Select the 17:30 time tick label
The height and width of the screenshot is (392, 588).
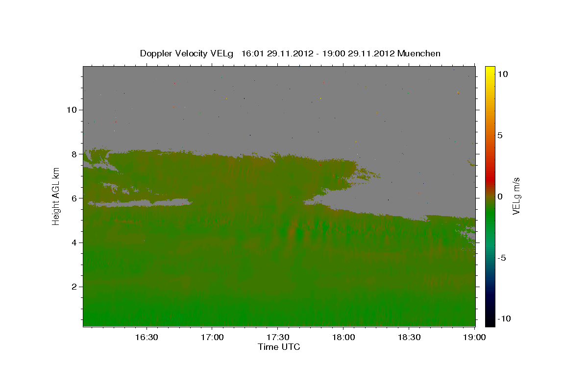click(x=277, y=338)
